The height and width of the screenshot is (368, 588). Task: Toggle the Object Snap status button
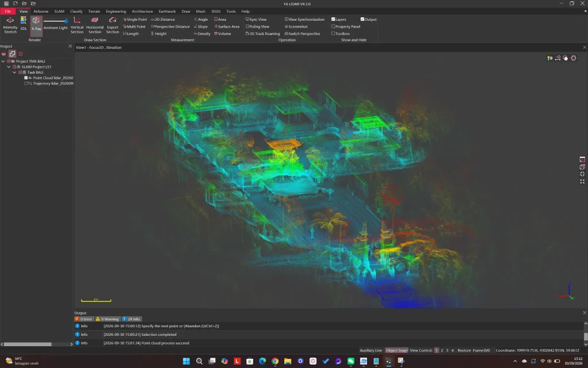397,350
